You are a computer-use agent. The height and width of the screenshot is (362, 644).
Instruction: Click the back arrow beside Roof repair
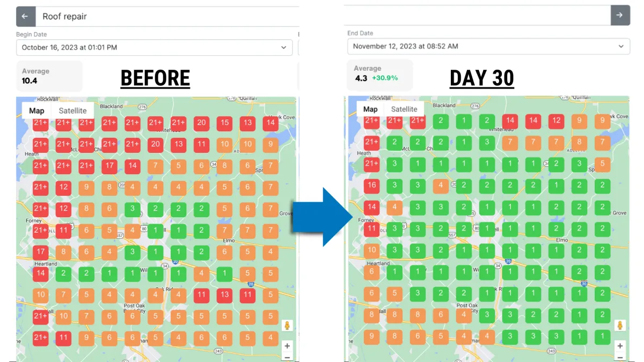tap(25, 17)
